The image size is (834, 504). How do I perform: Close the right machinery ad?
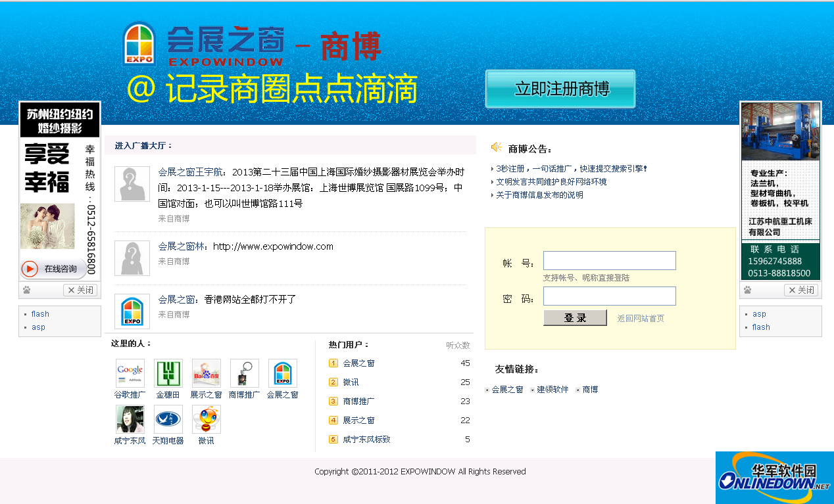pos(801,290)
